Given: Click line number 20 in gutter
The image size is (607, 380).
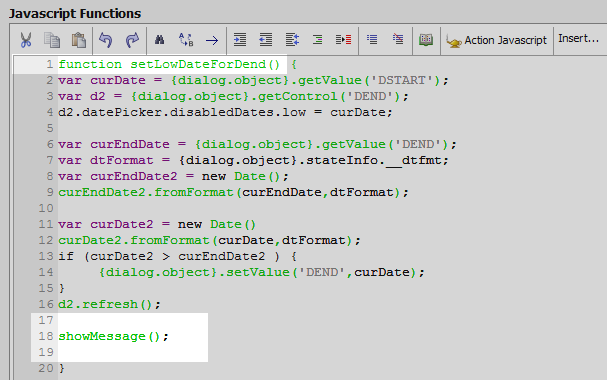Looking at the screenshot, I should coord(46,368).
